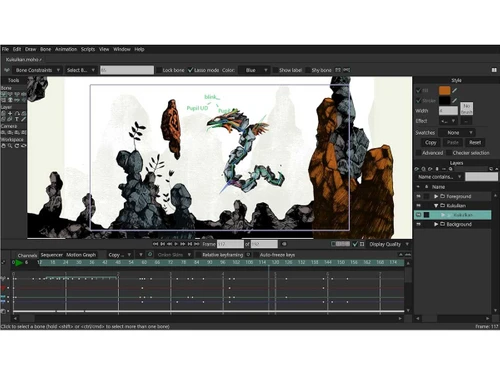Enable the Shy bone checkbox
This screenshot has height=375, width=500.
tap(308, 70)
